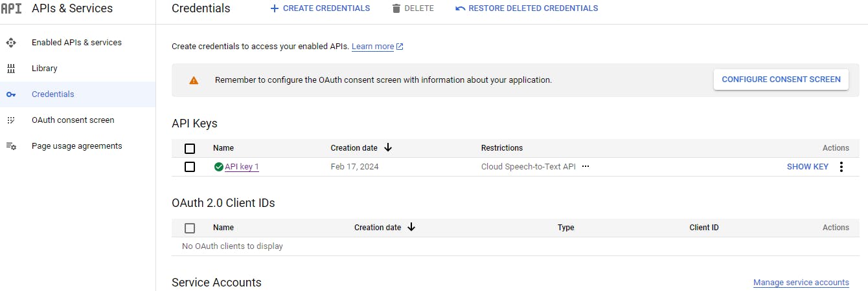This screenshot has width=868, height=291.
Task: Open Library in the left menu
Action: point(45,69)
